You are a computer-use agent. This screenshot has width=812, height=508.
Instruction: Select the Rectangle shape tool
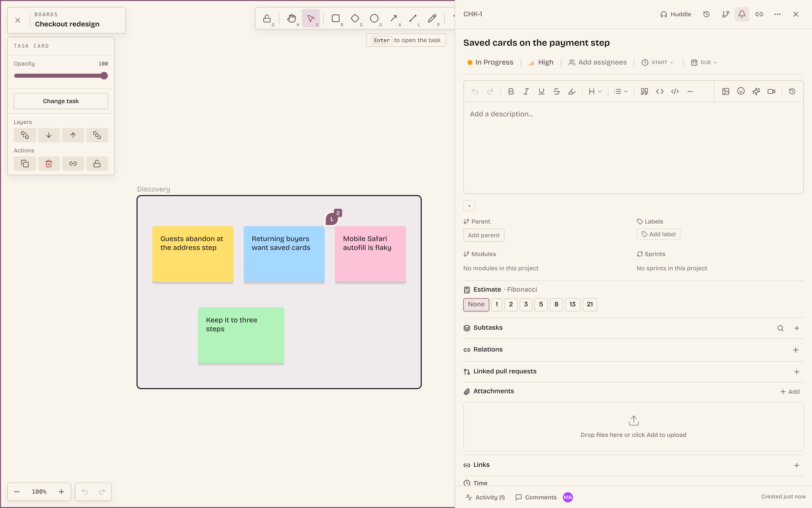coord(335,19)
